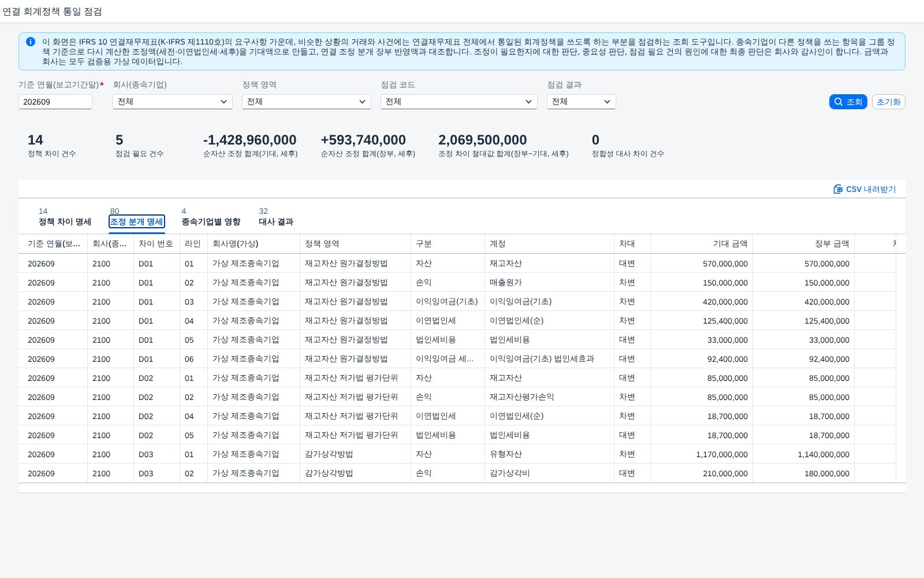This screenshot has height=578, width=924.
Task: Click the 초기화 reset button
Action: click(888, 102)
